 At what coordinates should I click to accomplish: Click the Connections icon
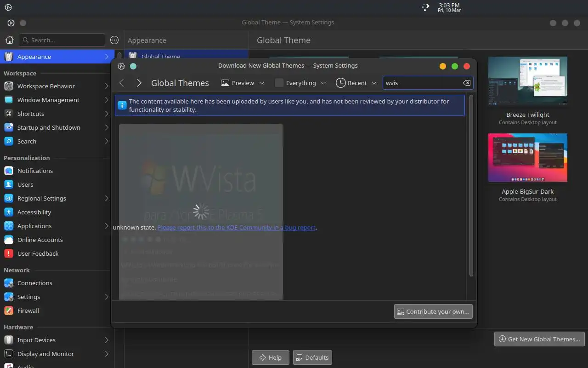(9, 283)
